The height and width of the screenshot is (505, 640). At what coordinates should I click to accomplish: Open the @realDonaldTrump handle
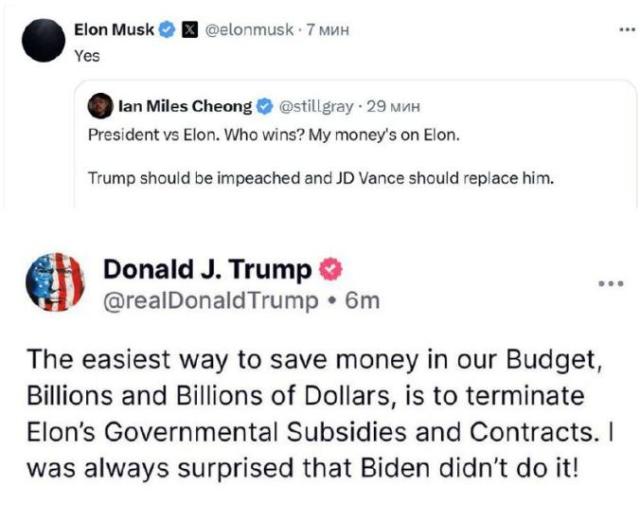pos(211,300)
